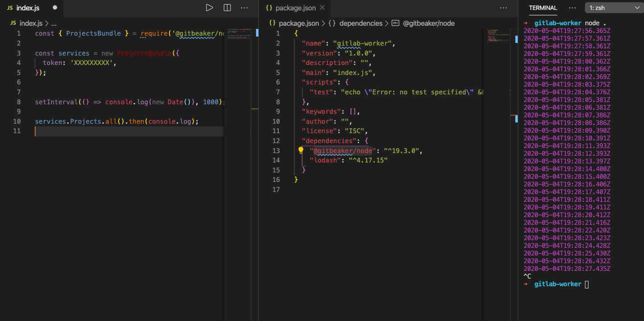Select the TERMINAL panel tab
644x321 pixels.
tap(543, 8)
